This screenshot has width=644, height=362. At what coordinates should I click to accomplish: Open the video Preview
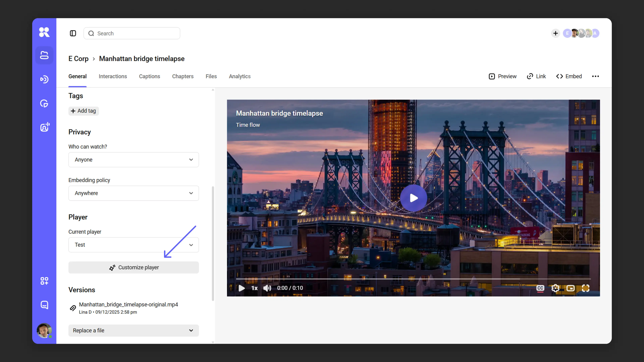[x=502, y=76]
